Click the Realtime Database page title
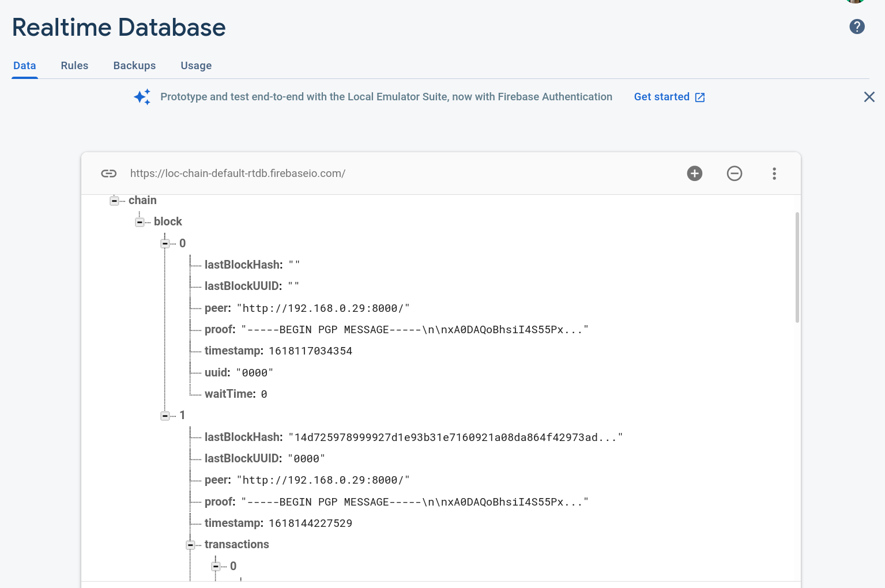This screenshot has width=885, height=588. coord(119,27)
